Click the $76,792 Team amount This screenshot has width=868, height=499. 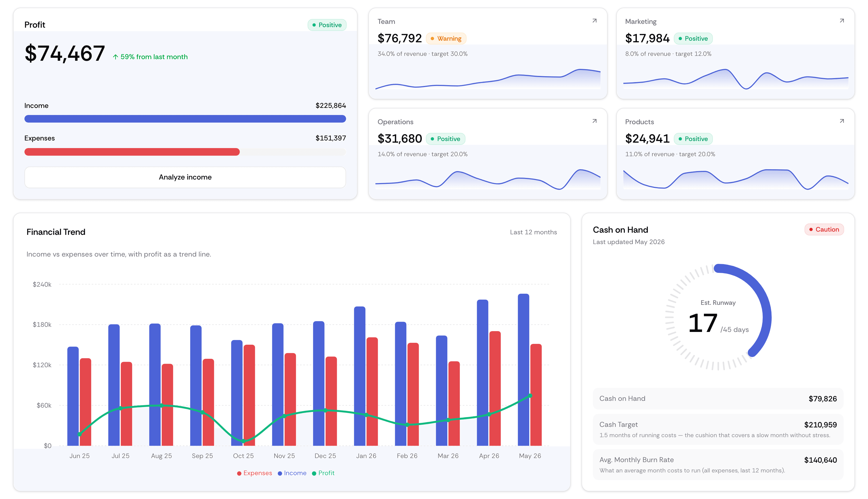click(400, 38)
